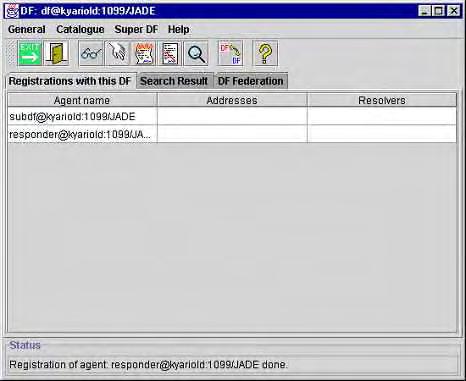Click the Resolvers cell of responder agent
The height and width of the screenshot is (381, 466).
(x=382, y=134)
